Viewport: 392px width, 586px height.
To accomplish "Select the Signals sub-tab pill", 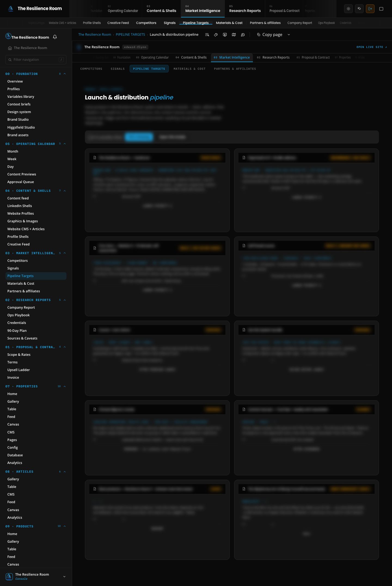I will (x=118, y=69).
